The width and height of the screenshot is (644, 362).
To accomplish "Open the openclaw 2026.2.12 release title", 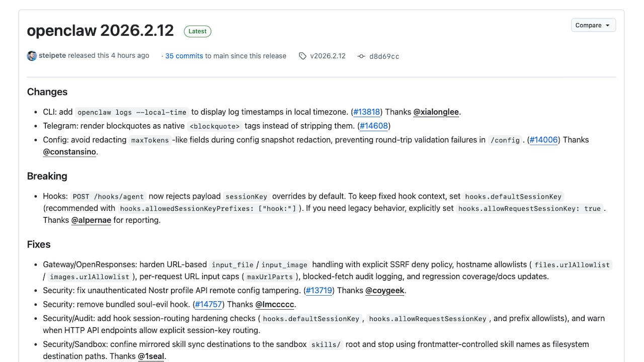I will click(100, 31).
